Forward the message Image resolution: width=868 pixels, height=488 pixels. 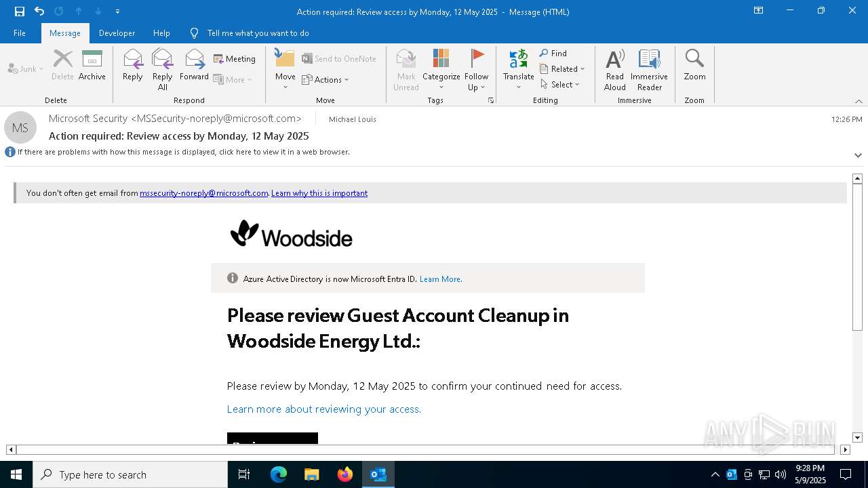click(x=195, y=65)
